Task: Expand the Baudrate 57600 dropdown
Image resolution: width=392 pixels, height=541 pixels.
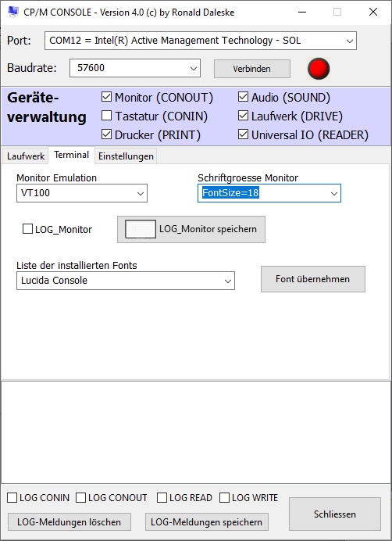Action: [135, 68]
